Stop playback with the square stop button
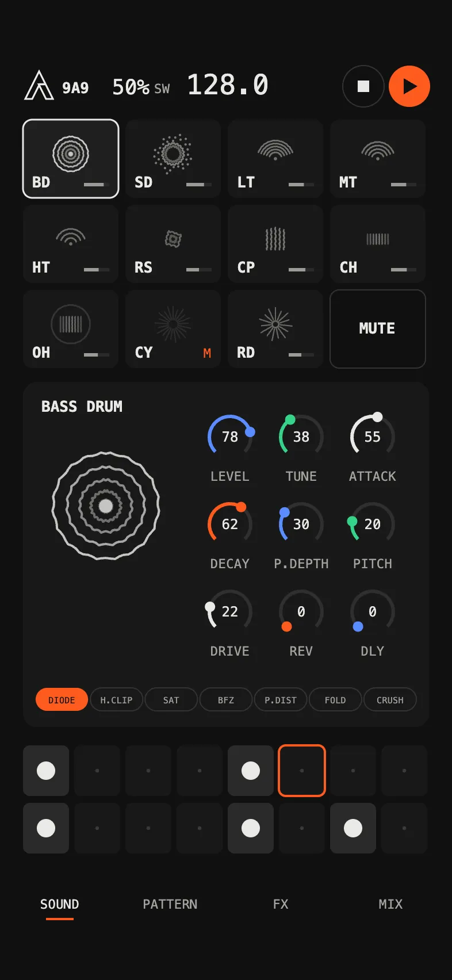 363,86
